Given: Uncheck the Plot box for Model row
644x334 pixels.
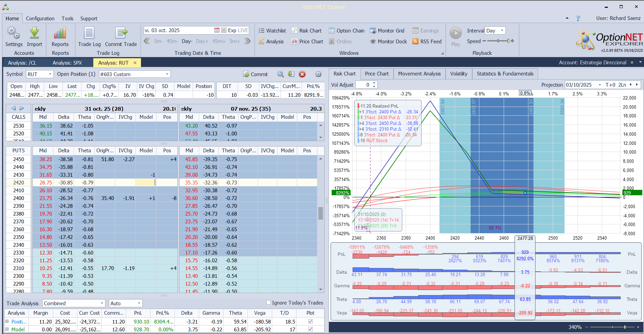Looking at the screenshot, I should tap(310, 329).
